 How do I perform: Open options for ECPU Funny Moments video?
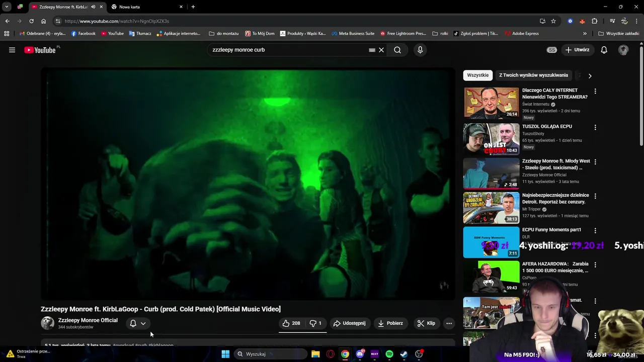(595, 231)
